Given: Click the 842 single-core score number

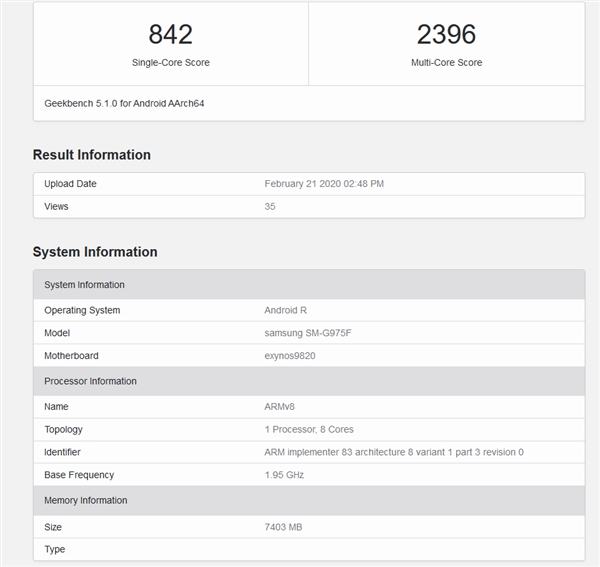Looking at the screenshot, I should pos(170,34).
